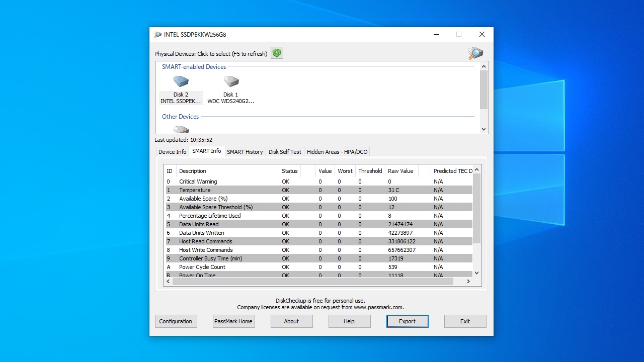The width and height of the screenshot is (644, 362).
Task: Switch to the SMART Info tab
Action: tap(207, 151)
